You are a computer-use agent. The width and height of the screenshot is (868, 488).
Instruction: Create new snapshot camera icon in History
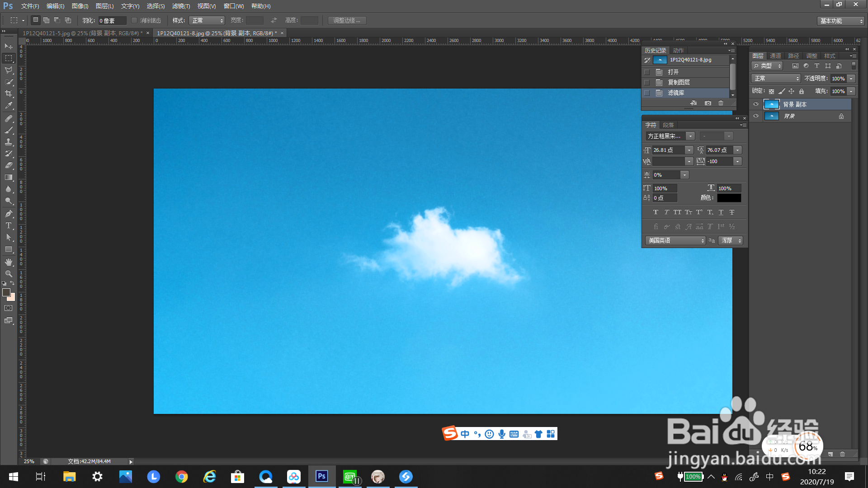point(708,103)
